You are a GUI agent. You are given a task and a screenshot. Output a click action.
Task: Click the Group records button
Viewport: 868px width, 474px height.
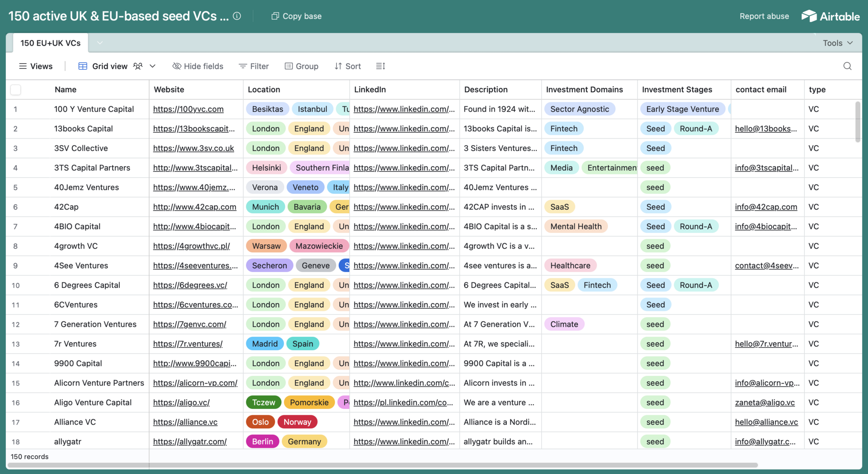302,66
